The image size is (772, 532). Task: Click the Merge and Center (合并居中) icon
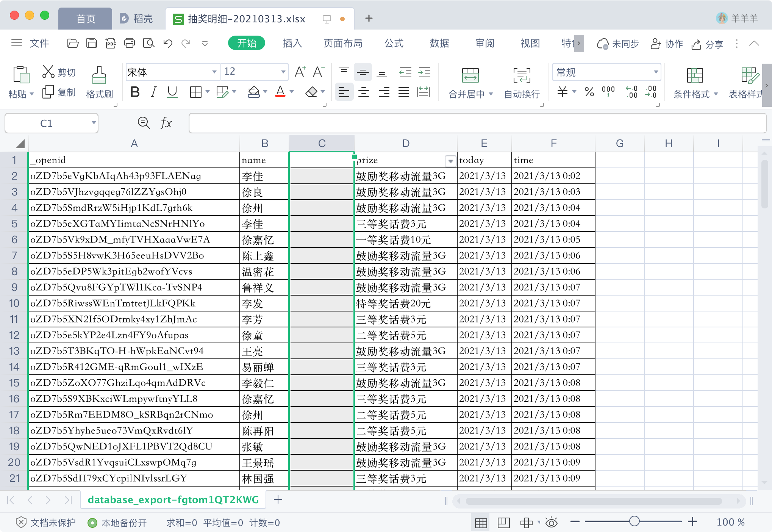pyautogui.click(x=470, y=75)
